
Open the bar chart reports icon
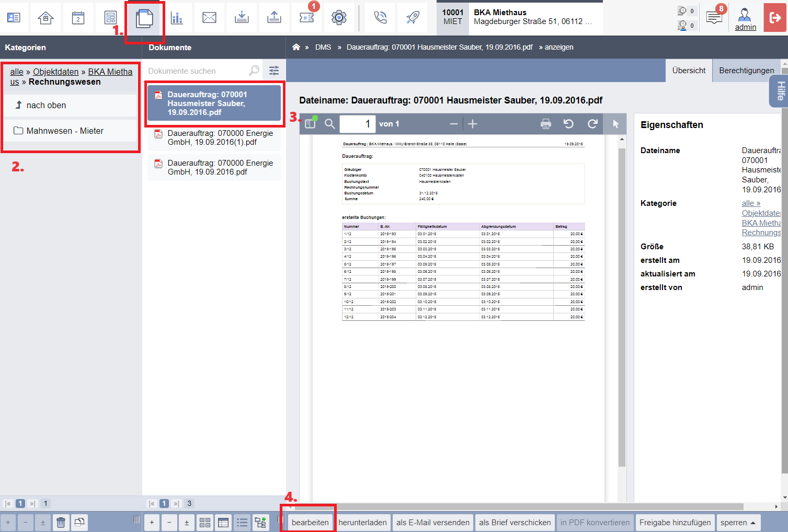(177, 18)
